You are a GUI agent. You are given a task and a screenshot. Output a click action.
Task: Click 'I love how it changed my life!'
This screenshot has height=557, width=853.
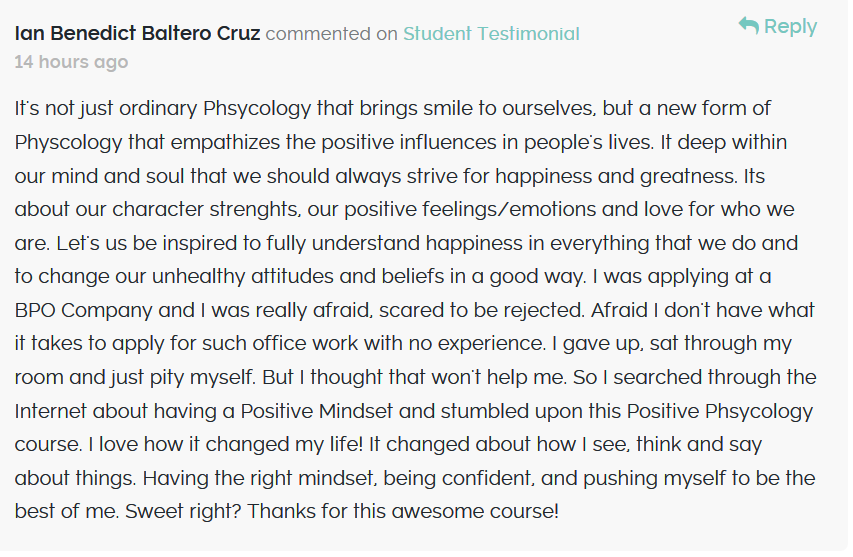(225, 444)
